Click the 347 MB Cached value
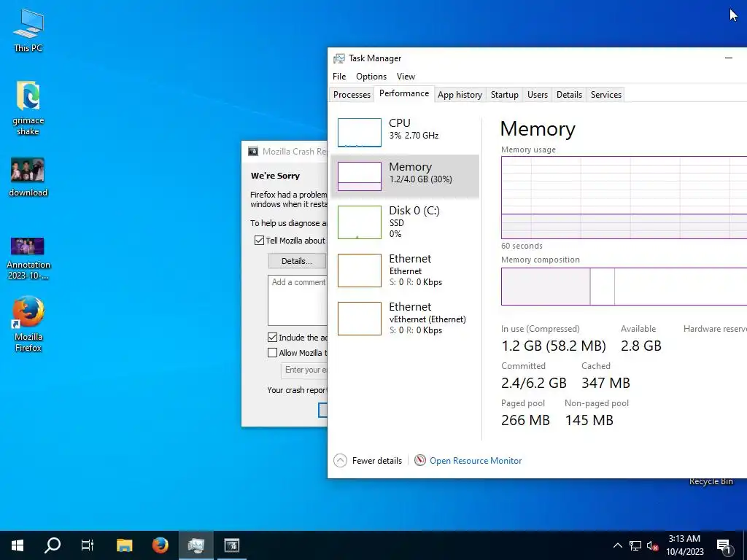Viewport: 747px width, 560px height. pyautogui.click(x=605, y=383)
